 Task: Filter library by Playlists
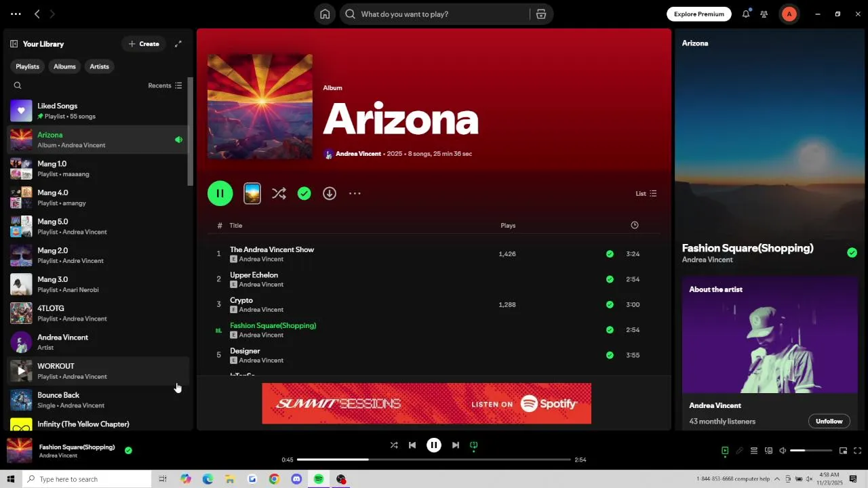click(x=28, y=66)
